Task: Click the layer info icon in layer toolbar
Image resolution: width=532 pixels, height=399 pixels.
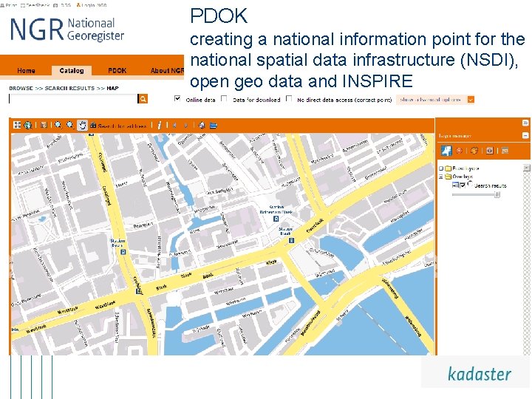Action: coord(490,150)
